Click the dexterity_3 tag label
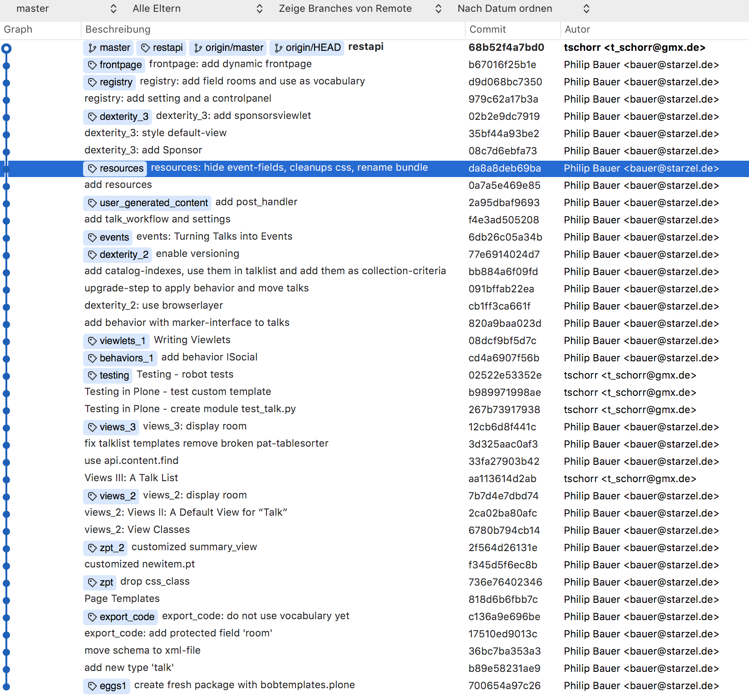This screenshot has height=700, width=749. (118, 117)
